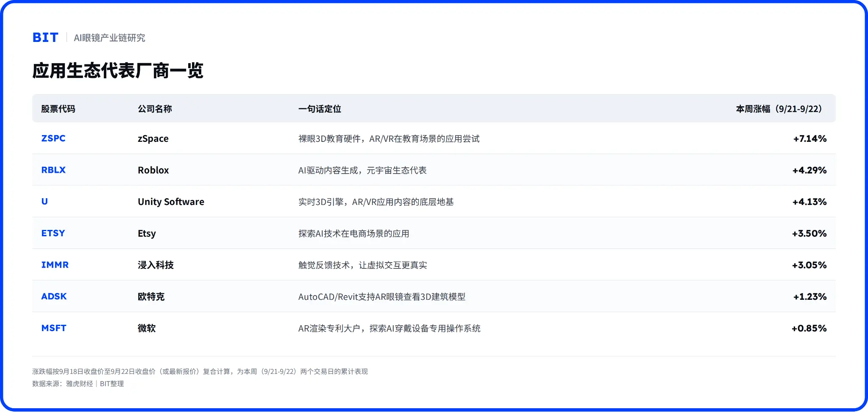Click the 公司名称 column header

(x=155, y=109)
